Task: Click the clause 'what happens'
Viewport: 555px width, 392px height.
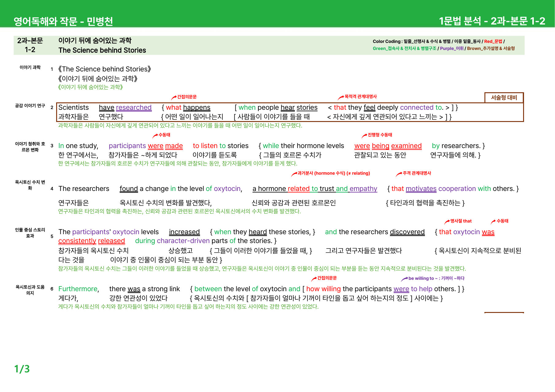Action: 188,108
